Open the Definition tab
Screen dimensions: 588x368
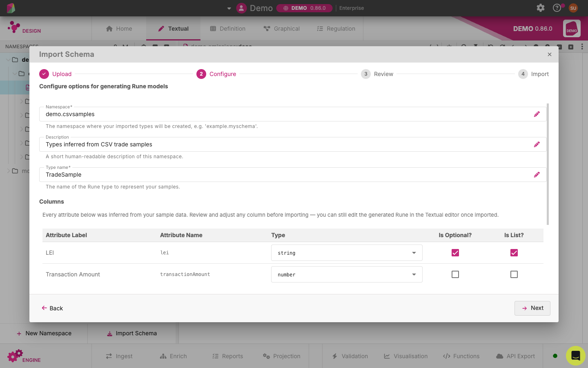pyautogui.click(x=228, y=29)
